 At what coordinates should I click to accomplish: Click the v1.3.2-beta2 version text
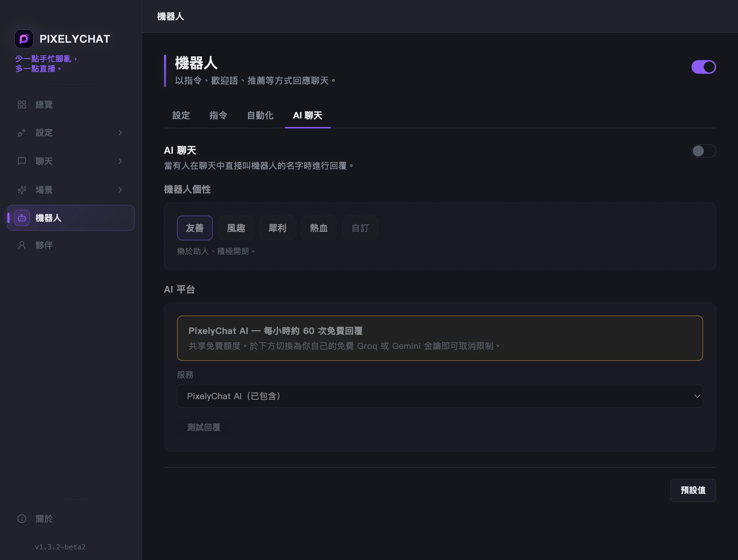click(x=60, y=547)
